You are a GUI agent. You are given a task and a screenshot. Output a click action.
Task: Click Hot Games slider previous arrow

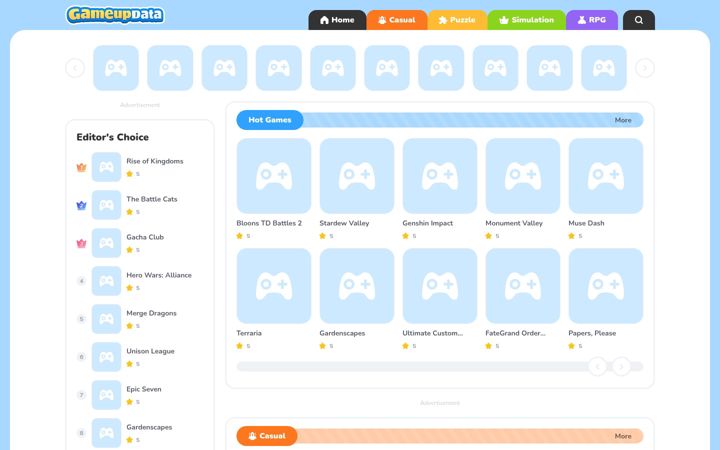tap(597, 366)
